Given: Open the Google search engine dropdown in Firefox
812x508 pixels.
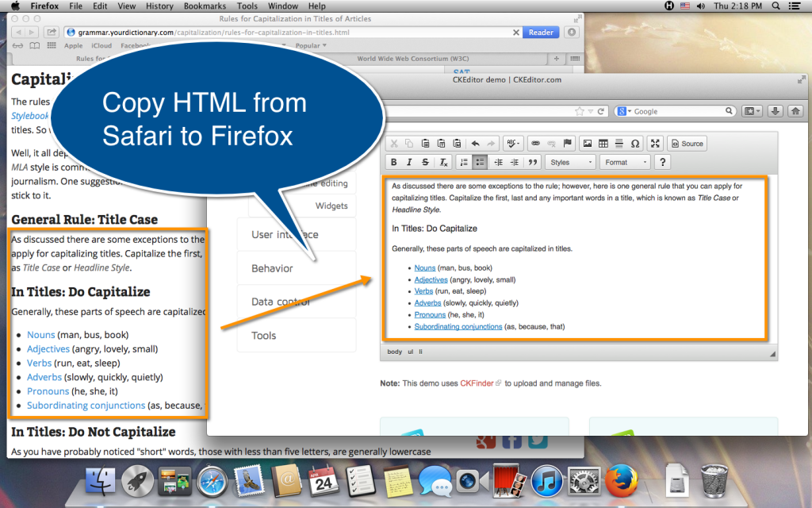Looking at the screenshot, I should point(625,111).
